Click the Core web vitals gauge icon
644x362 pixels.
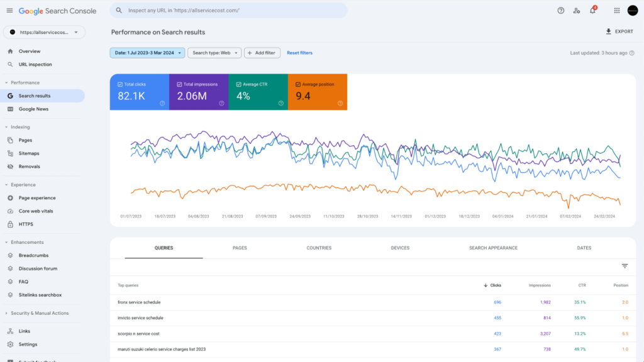[10, 211]
